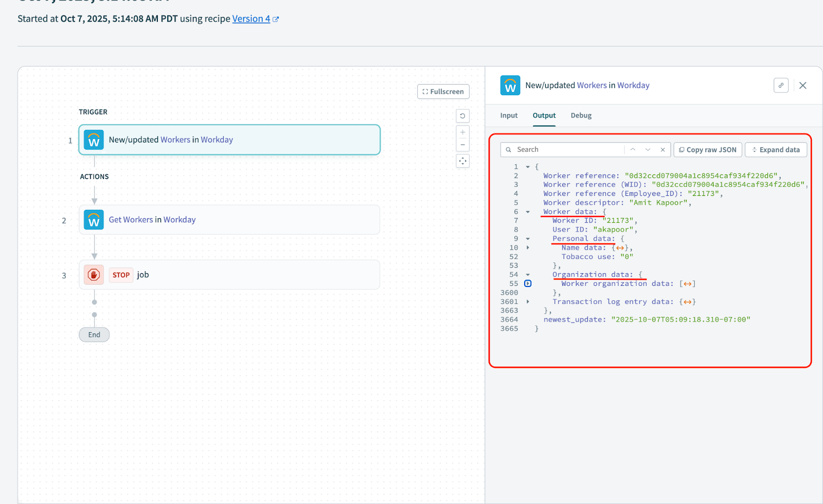823x504 pixels.
Task: Collapse the Worker data node
Action: 528,212
